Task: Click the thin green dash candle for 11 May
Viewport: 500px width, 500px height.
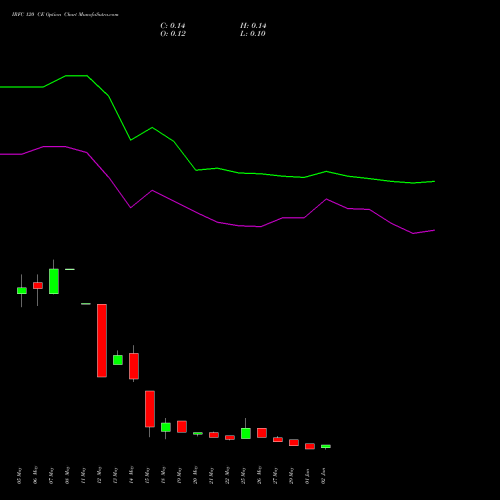Action: click(86, 304)
